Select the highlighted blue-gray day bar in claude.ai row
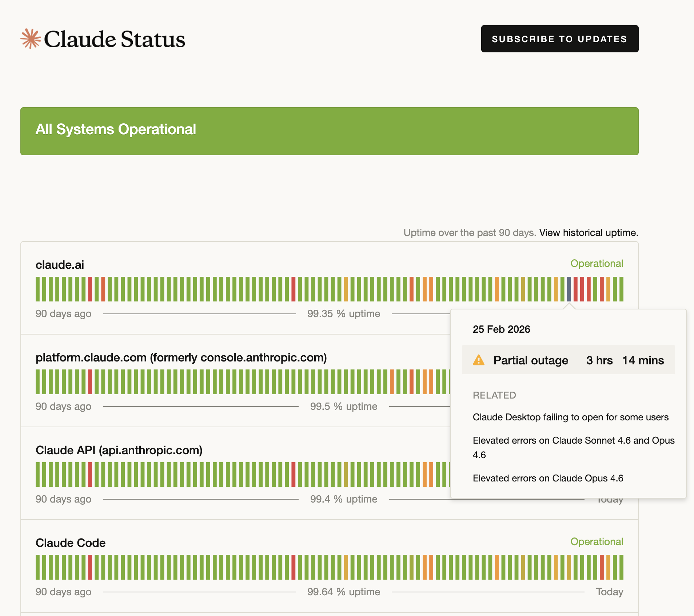 (569, 289)
